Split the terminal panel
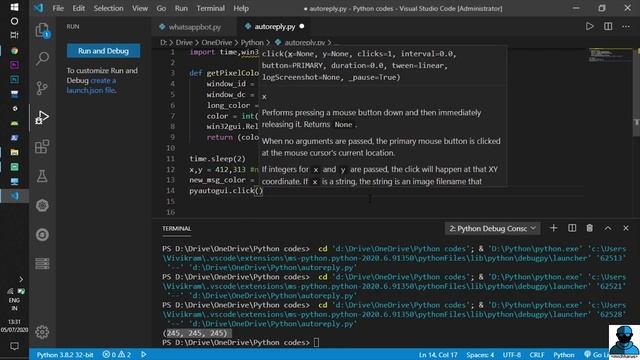This screenshot has height=360, width=640. point(572,228)
